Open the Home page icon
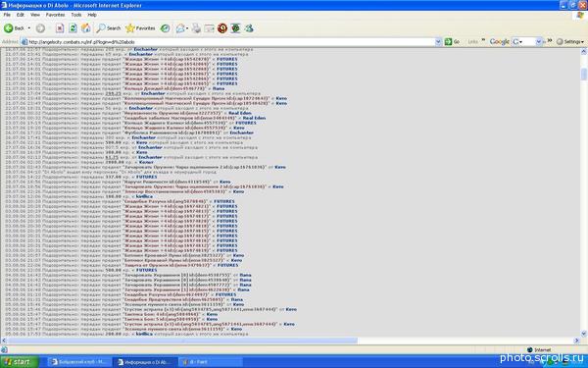Image resolution: width=588 pixels, height=368 pixels. (x=86, y=28)
